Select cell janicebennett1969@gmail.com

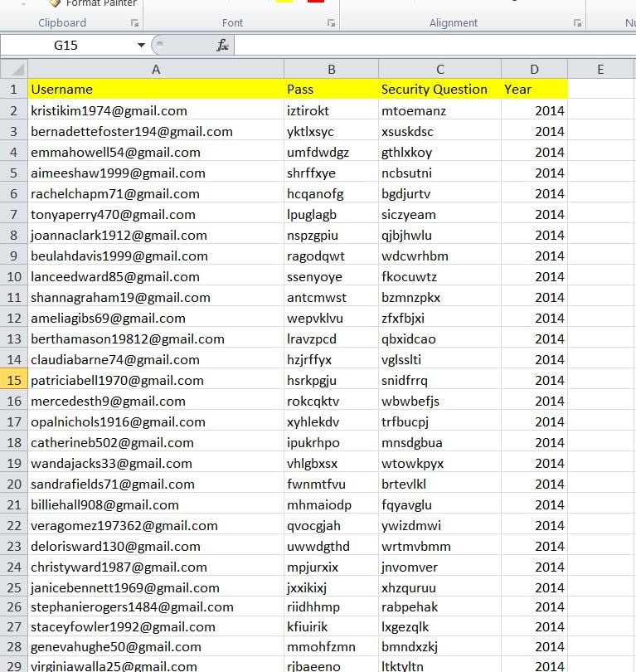156,587
